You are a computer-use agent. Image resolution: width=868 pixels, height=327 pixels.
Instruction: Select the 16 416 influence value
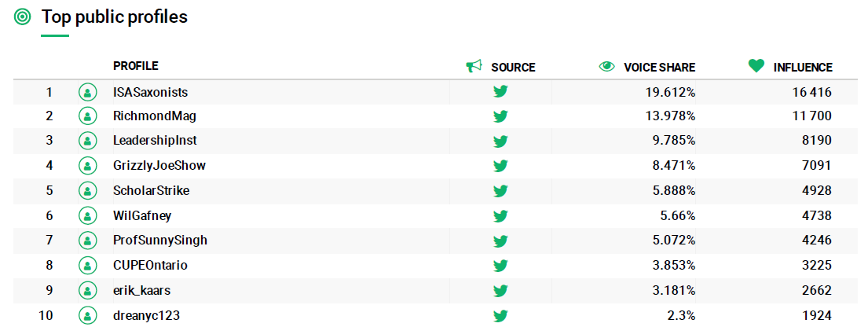[x=812, y=92]
